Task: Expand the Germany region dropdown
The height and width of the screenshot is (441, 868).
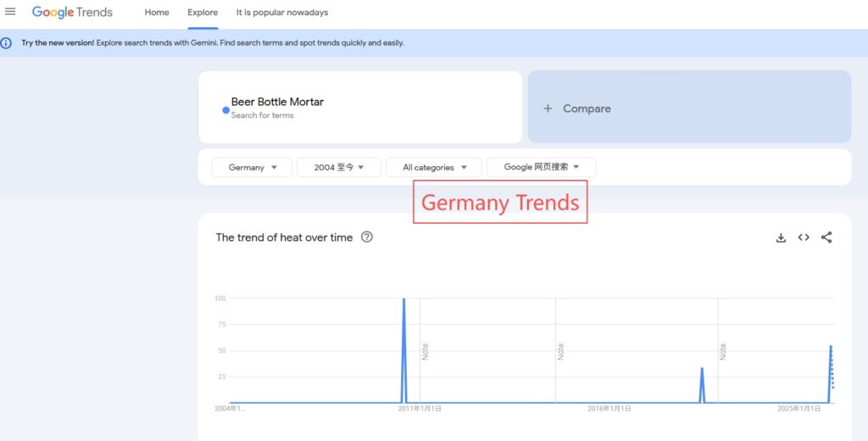Action: 252,167
